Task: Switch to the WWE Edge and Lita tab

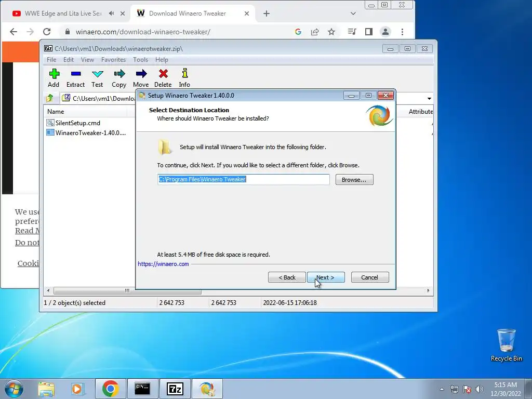Action: point(63,13)
